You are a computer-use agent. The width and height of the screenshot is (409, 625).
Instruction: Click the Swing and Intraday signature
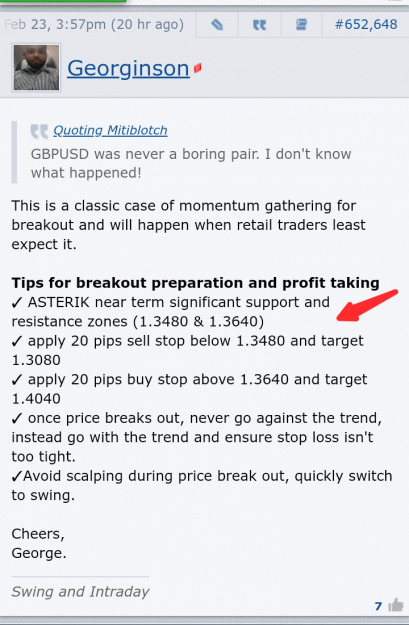pos(80,591)
